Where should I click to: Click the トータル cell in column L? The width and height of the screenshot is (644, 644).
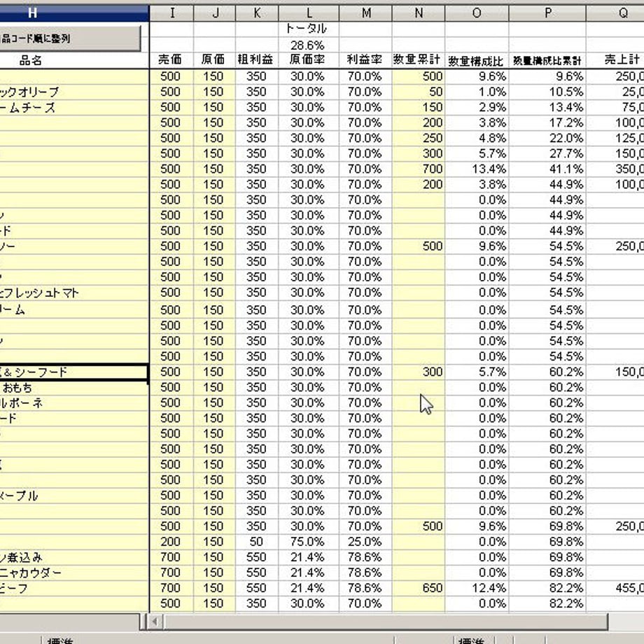coord(309,29)
